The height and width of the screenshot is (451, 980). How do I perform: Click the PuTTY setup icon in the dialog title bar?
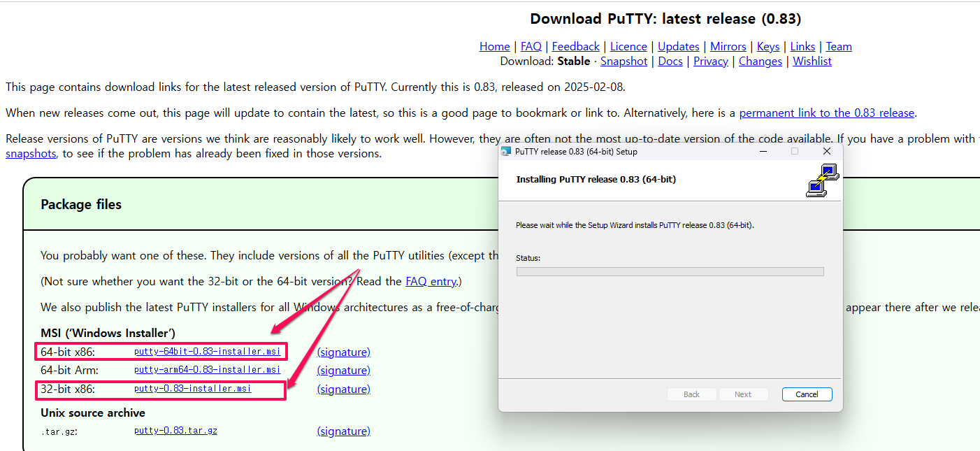(x=507, y=151)
